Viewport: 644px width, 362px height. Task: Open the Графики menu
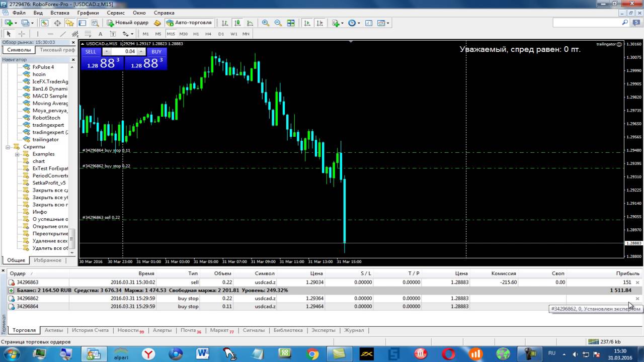coord(88,13)
